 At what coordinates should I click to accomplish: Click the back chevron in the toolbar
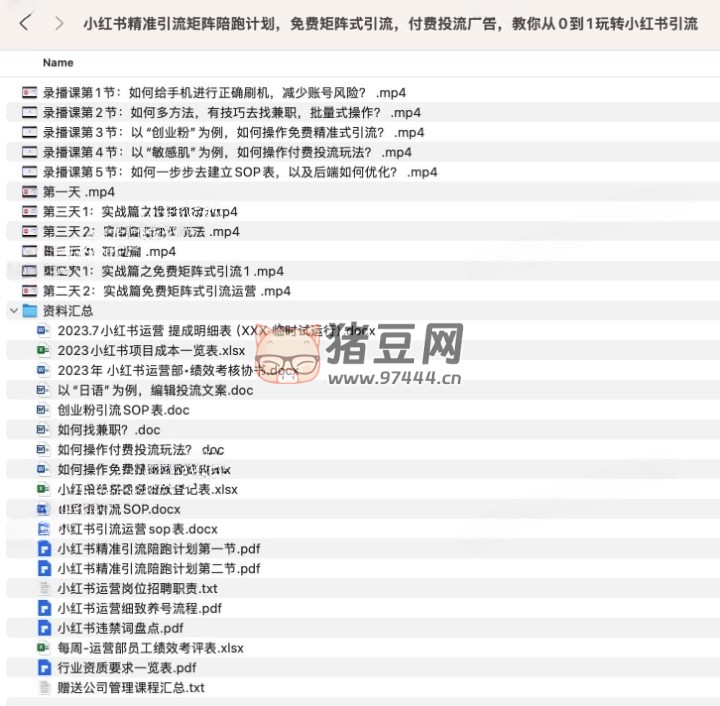25,22
